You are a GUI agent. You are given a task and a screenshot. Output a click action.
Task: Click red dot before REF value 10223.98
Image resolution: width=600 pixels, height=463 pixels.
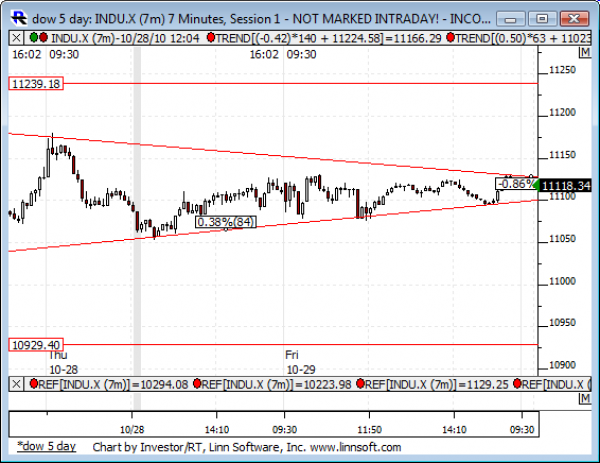[197, 383]
